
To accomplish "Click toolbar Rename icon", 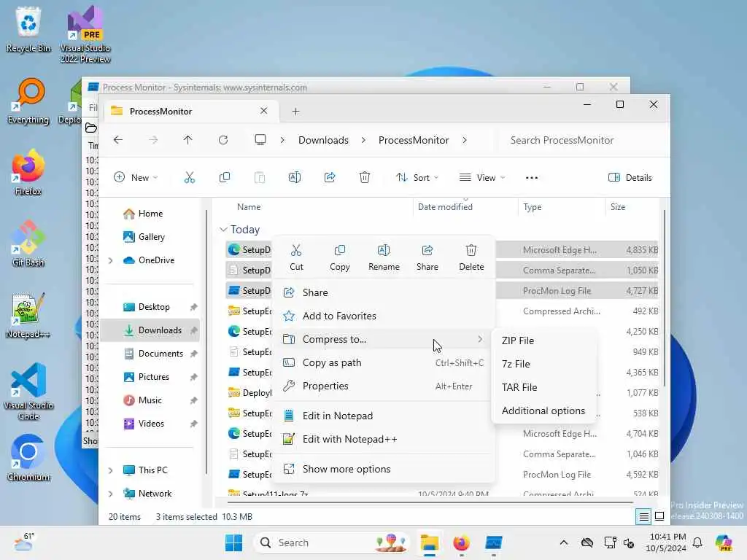I will (295, 178).
